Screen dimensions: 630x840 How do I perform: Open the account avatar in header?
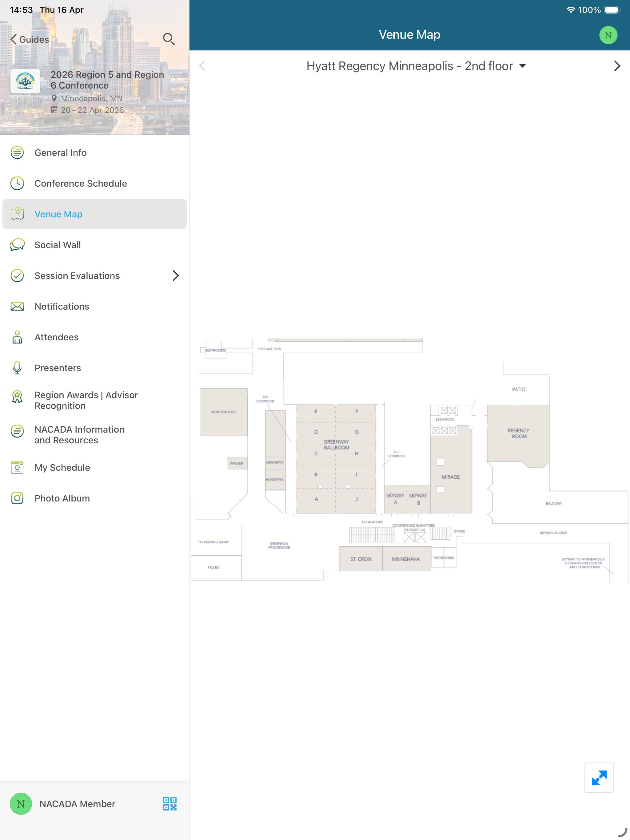pyautogui.click(x=608, y=35)
